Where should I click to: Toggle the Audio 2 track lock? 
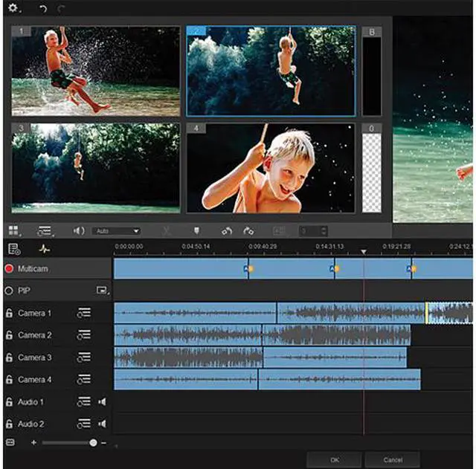[x=10, y=424]
